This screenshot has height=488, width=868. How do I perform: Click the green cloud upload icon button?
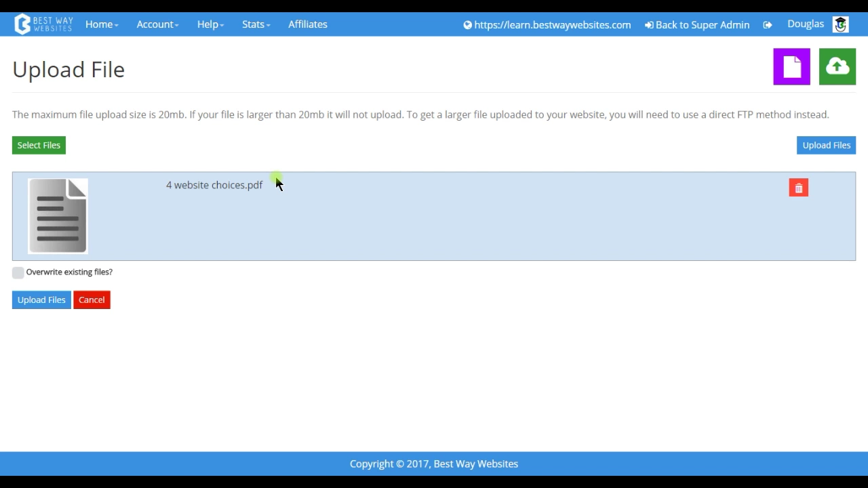click(837, 66)
